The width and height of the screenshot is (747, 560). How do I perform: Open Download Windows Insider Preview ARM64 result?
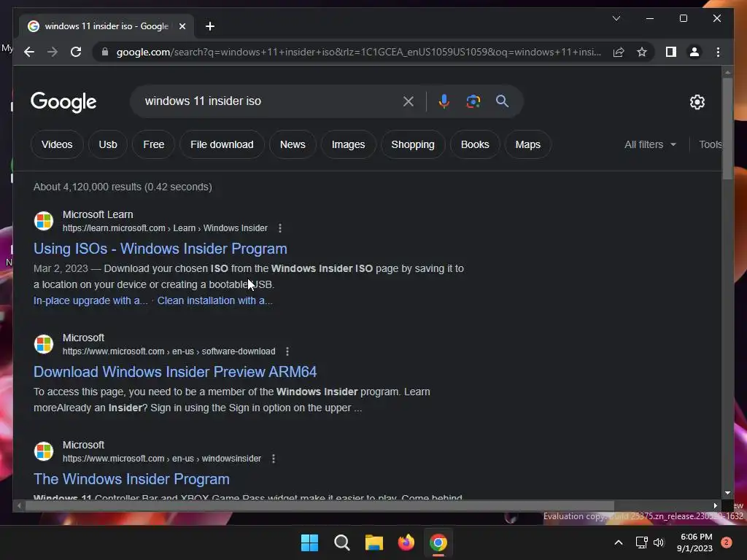[x=175, y=372]
